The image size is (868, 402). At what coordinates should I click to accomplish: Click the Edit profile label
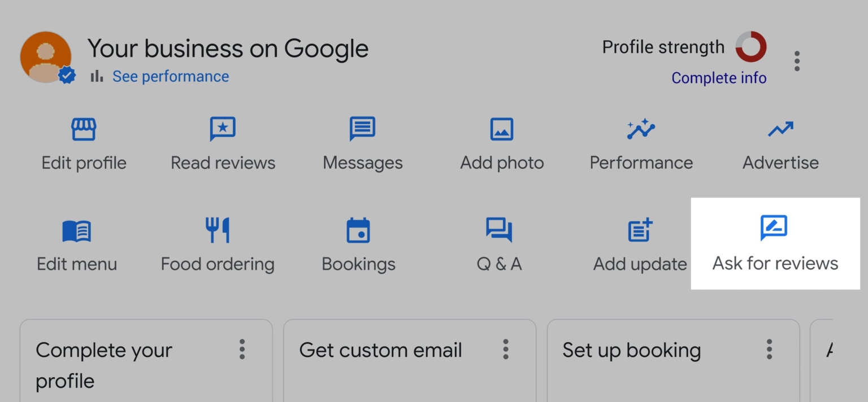84,163
